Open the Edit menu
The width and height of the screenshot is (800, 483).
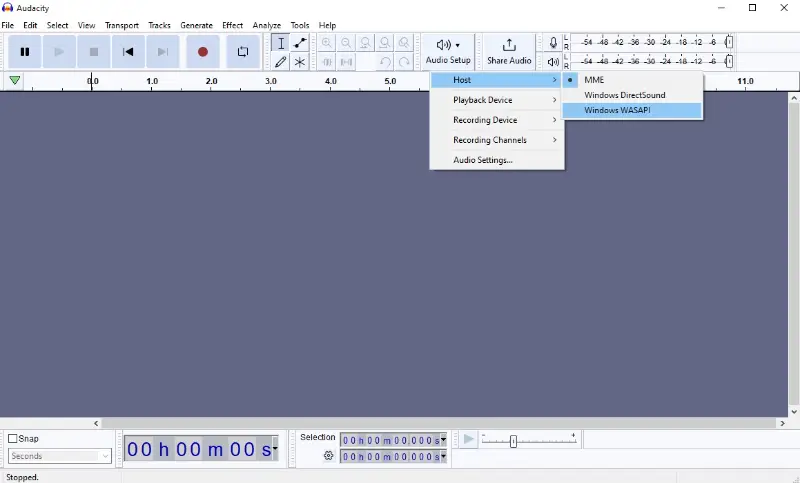point(30,25)
